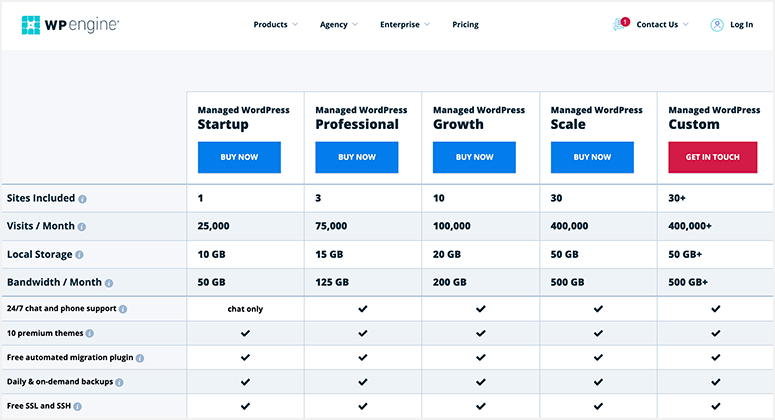Click Startup checkmark for Free SSL and SSH
The width and height of the screenshot is (775, 420).
pos(245,406)
